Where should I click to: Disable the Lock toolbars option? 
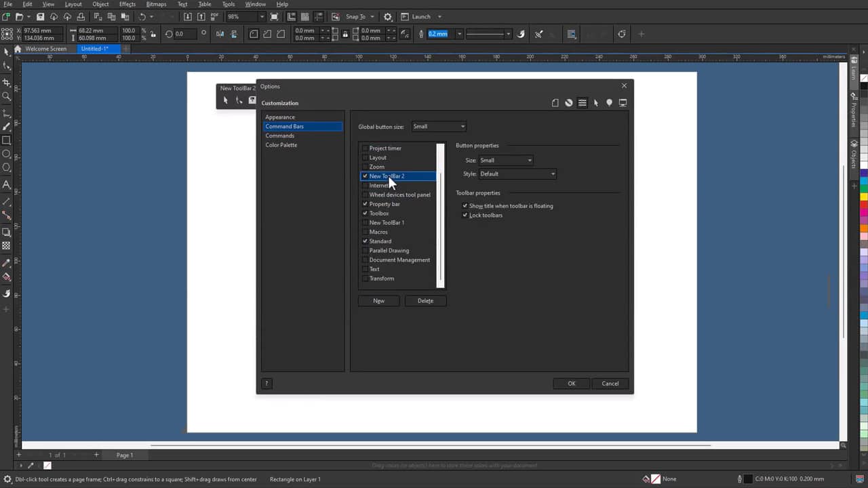465,215
